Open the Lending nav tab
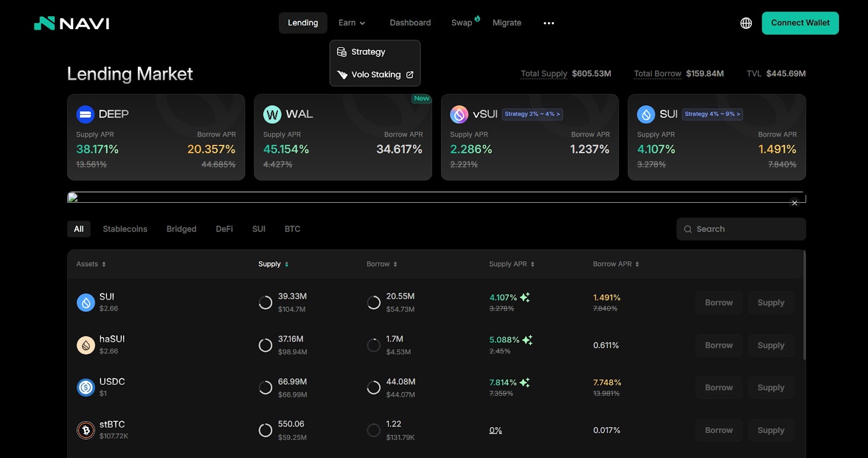This screenshot has width=868, height=458. pos(303,23)
